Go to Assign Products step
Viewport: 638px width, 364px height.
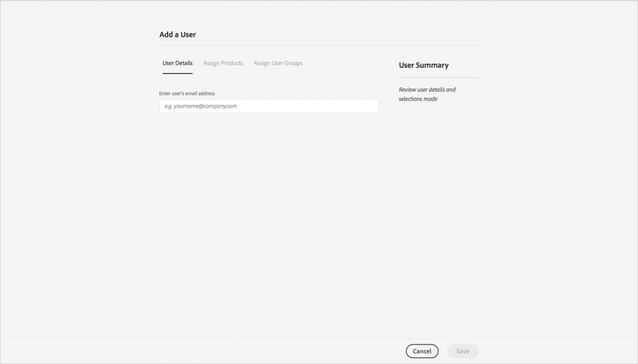coord(223,63)
